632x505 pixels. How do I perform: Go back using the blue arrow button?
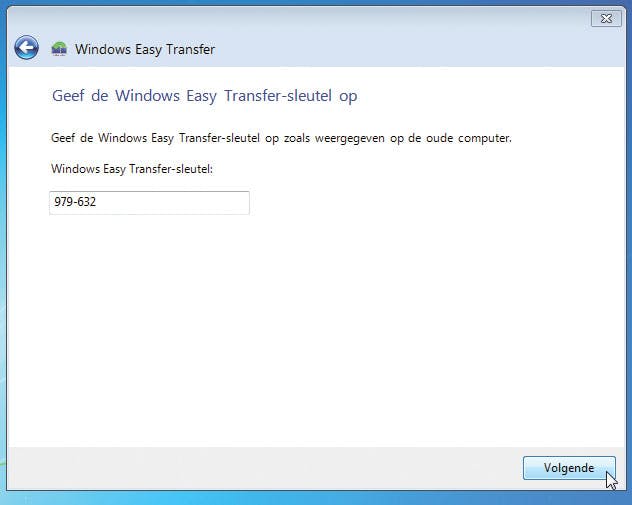(x=27, y=48)
